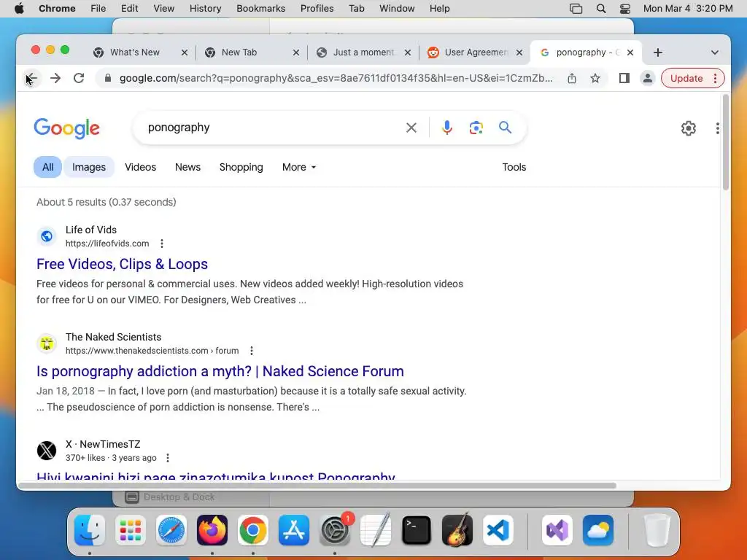Open macOS Control Center

(625, 9)
